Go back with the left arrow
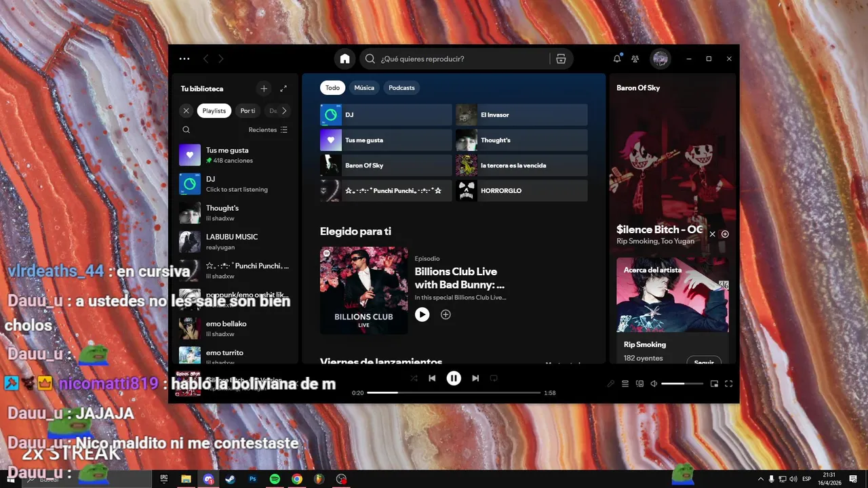Screen dimensions: 868x488 coord(206,59)
